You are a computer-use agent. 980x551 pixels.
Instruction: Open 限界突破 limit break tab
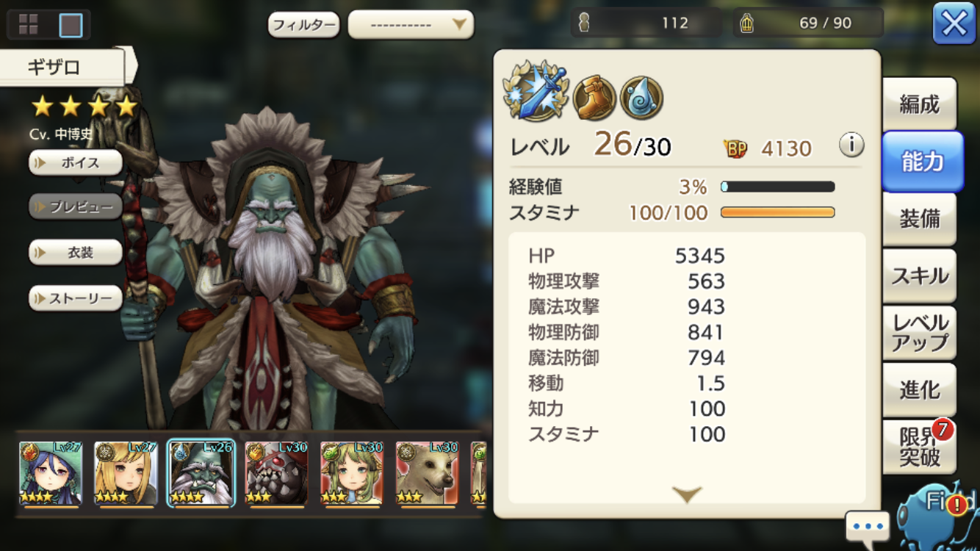point(920,446)
